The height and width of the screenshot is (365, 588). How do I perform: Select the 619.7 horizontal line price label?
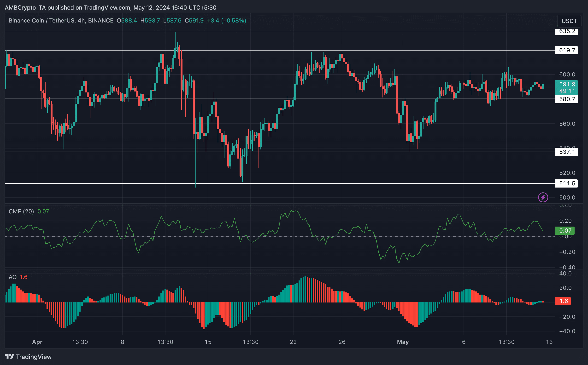[567, 50]
